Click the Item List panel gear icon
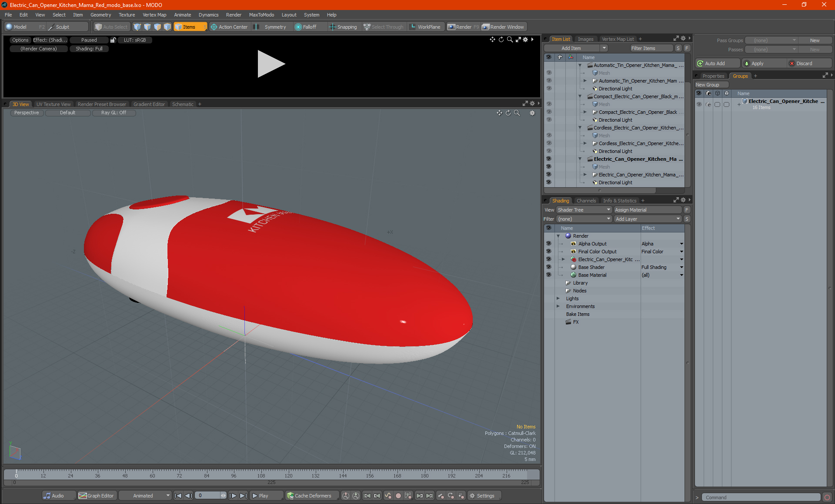835x504 pixels. 683,39
